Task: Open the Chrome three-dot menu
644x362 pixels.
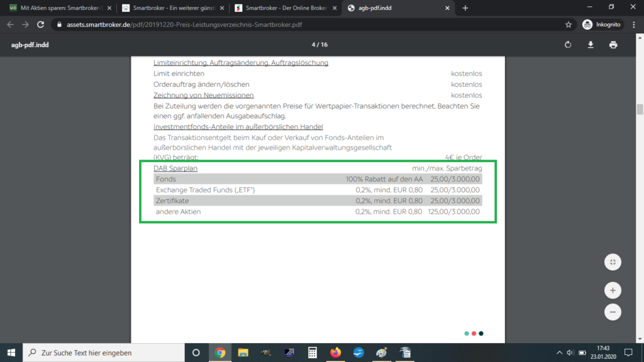Action: [634, 25]
